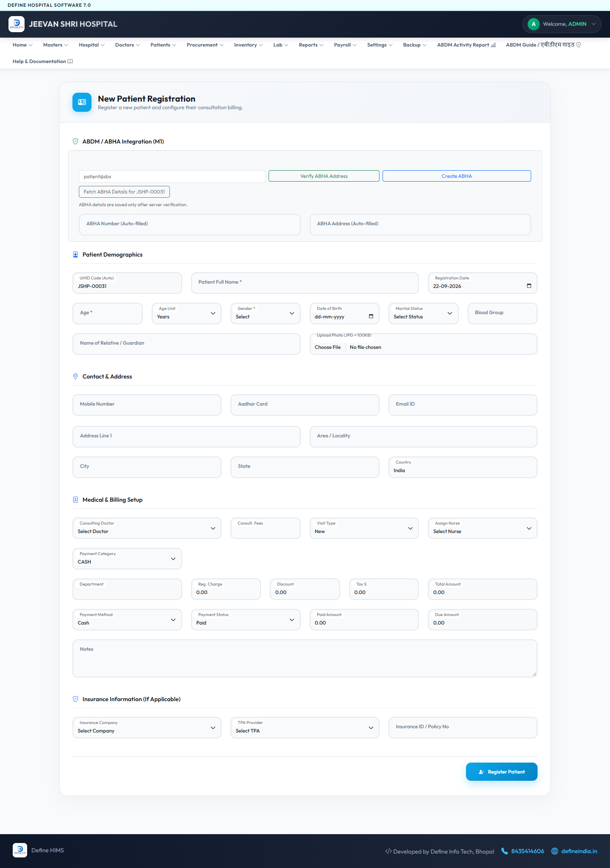Click the Jeevan Shri Hospital logo icon
The width and height of the screenshot is (610, 868).
[x=17, y=24]
